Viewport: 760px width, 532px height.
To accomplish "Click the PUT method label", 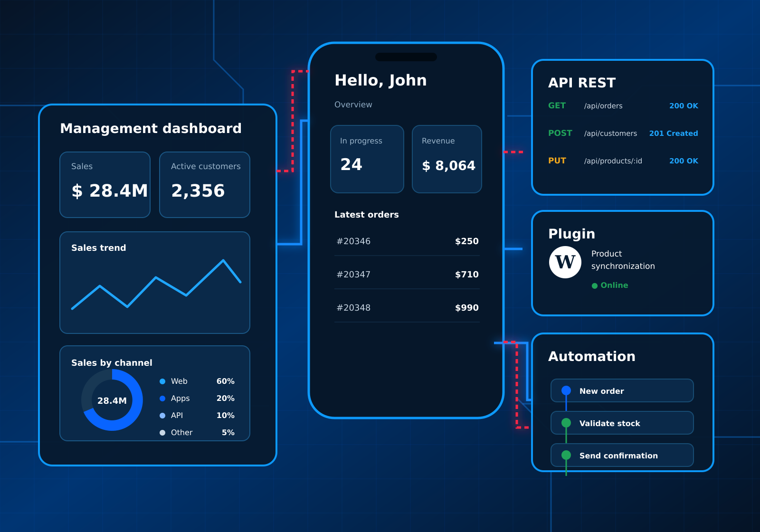I will point(557,161).
